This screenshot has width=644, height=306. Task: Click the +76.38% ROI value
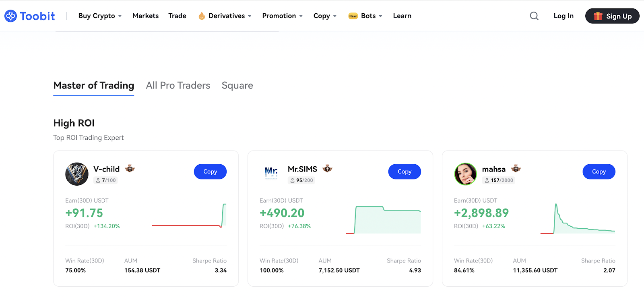(299, 226)
